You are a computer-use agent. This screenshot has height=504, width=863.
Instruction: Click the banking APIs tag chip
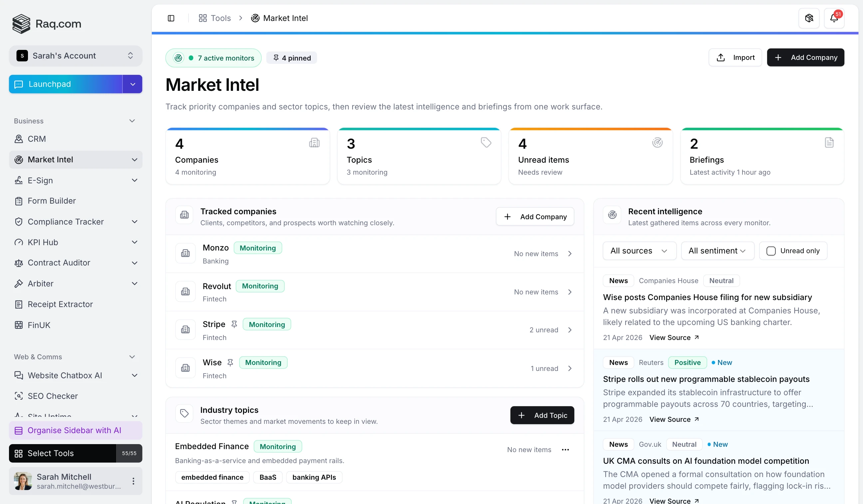click(x=314, y=477)
